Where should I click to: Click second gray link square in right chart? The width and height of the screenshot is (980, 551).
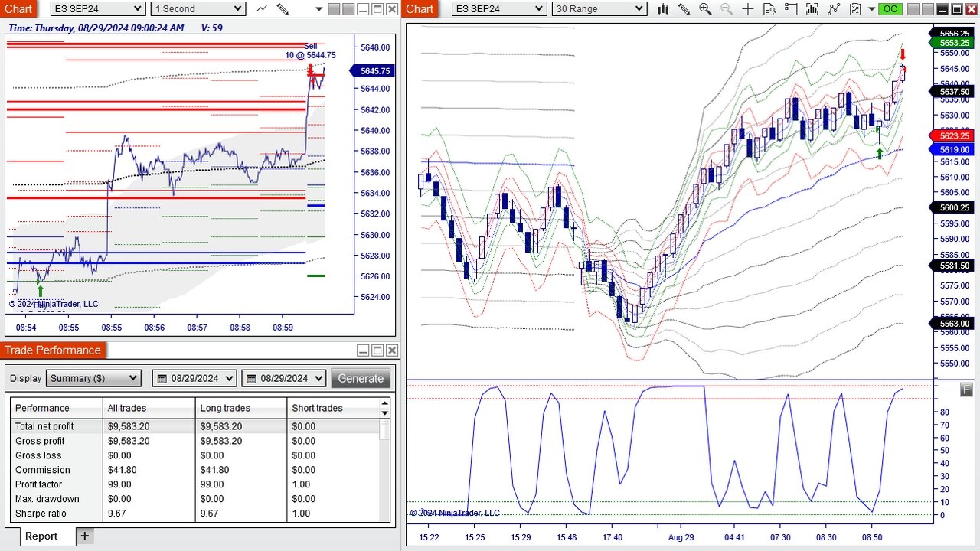pyautogui.click(x=928, y=9)
